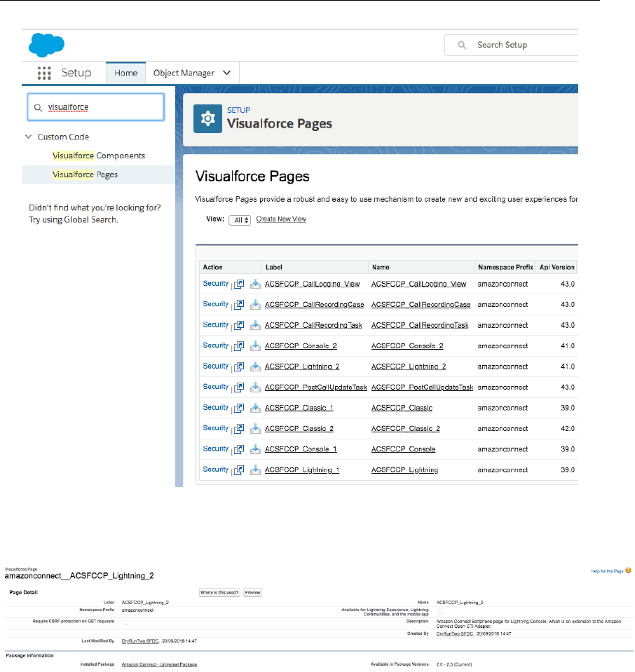Select Visualforce Components in sidebar
The width and height of the screenshot is (635, 672).
click(99, 156)
